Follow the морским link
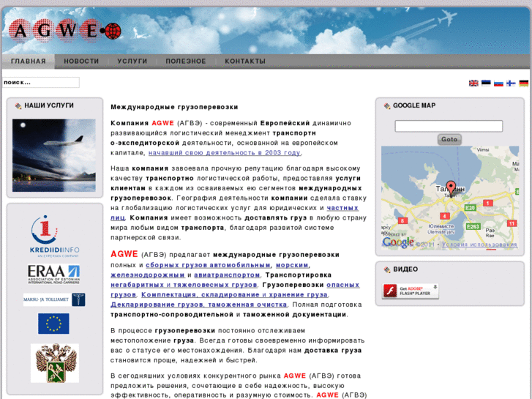Viewport: 532px width, 399px height. coord(292,265)
